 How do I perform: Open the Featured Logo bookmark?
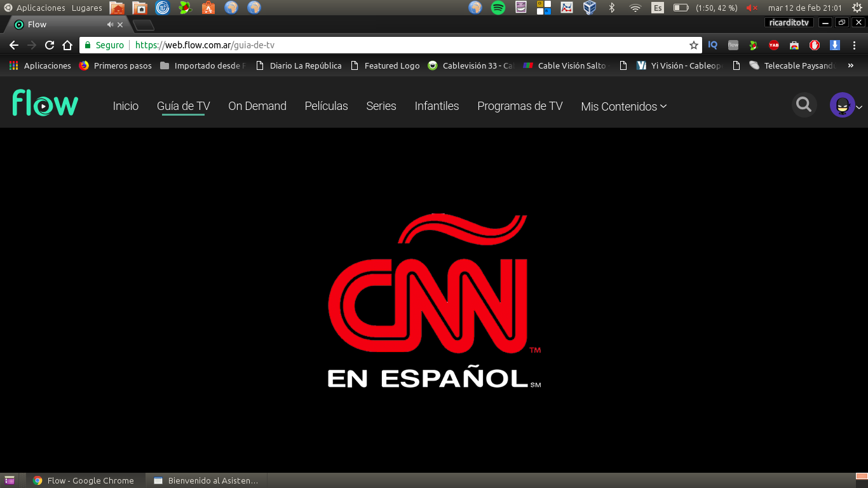[384, 65]
